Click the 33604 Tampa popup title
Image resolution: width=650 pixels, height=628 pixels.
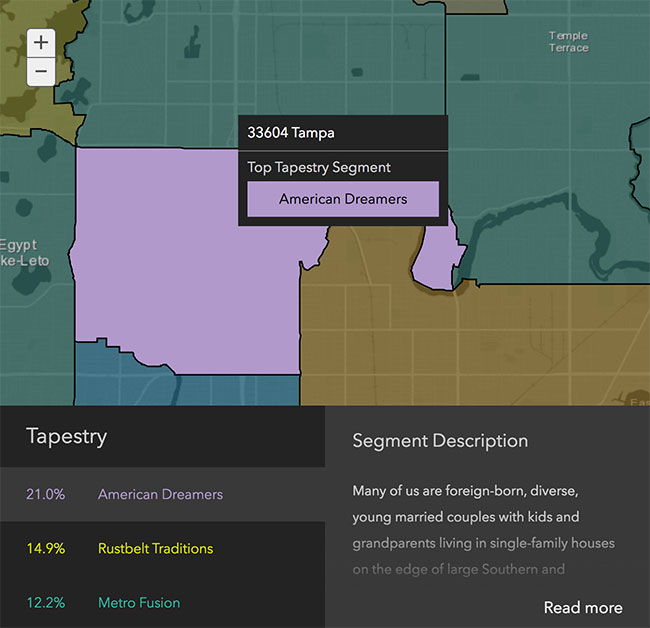(x=291, y=133)
